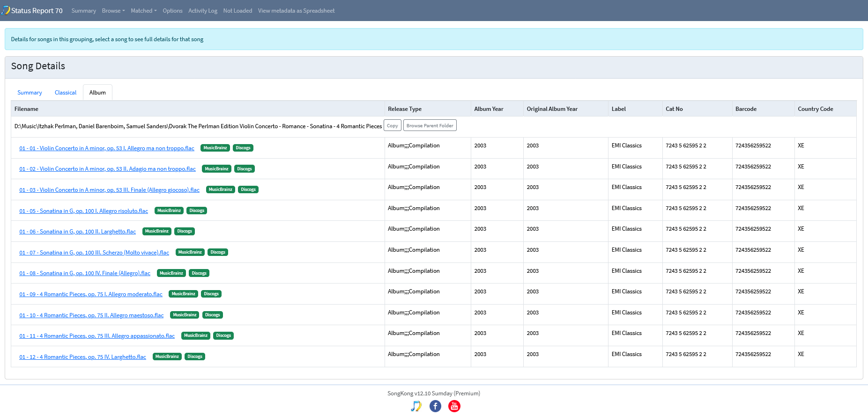Open the Facebook icon in footer
The width and height of the screenshot is (868, 415).
point(435,406)
